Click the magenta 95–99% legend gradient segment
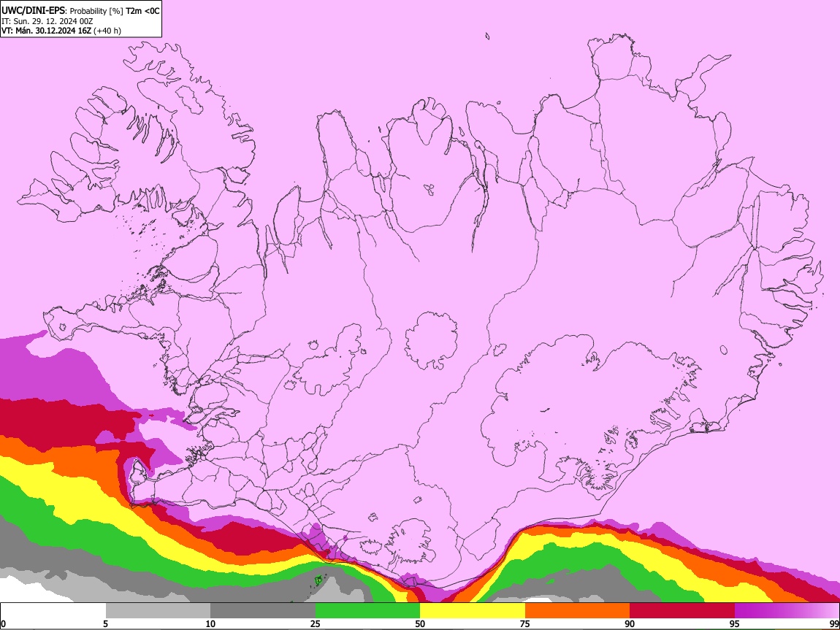 tap(787, 610)
